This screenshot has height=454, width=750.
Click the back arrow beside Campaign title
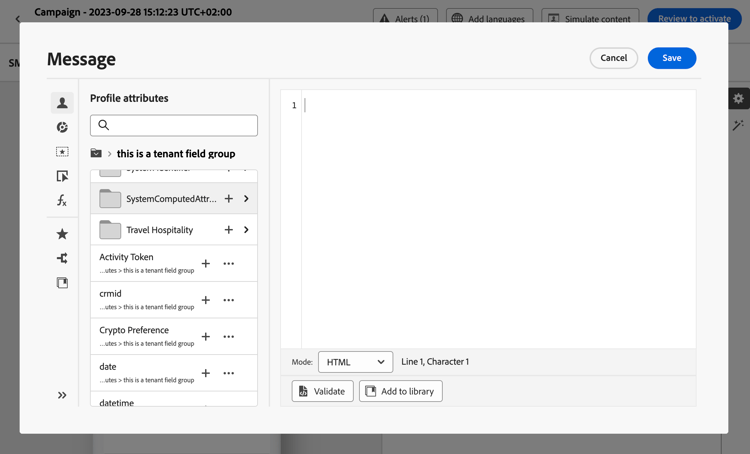(x=18, y=19)
